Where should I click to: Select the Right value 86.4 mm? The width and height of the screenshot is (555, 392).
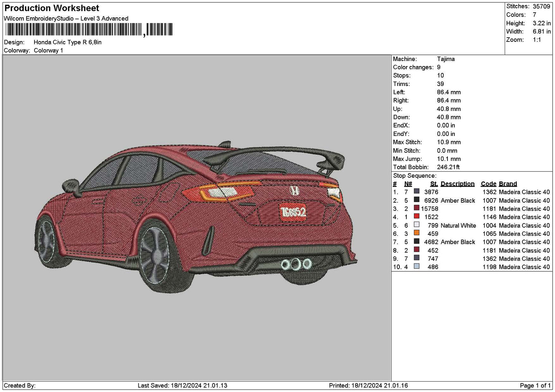pyautogui.click(x=449, y=101)
